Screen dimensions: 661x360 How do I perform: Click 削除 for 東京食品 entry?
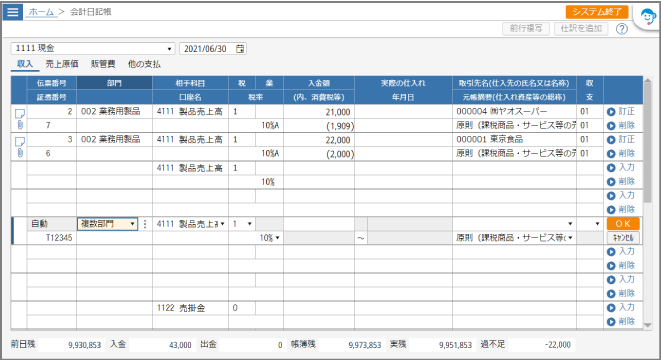tap(621, 153)
